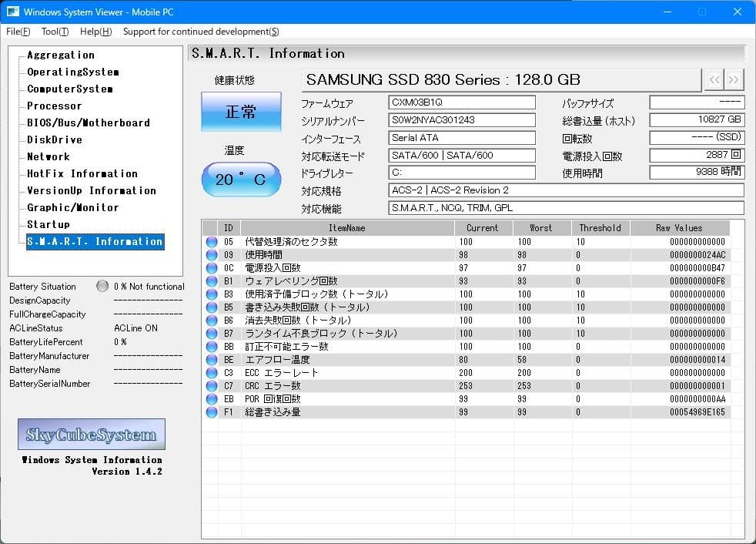The width and height of the screenshot is (756, 544).
Task: Click the blue icon beside 電源投入回数 row
Action: (x=212, y=267)
